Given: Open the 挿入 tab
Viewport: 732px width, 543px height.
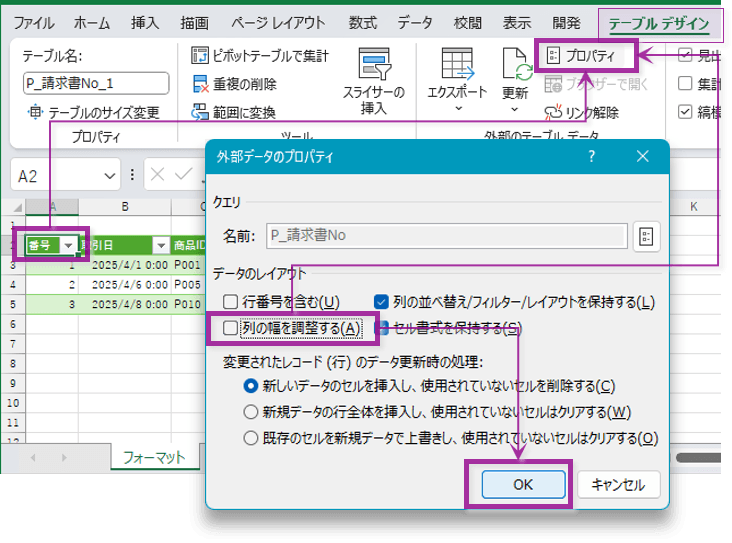Looking at the screenshot, I should point(145,23).
